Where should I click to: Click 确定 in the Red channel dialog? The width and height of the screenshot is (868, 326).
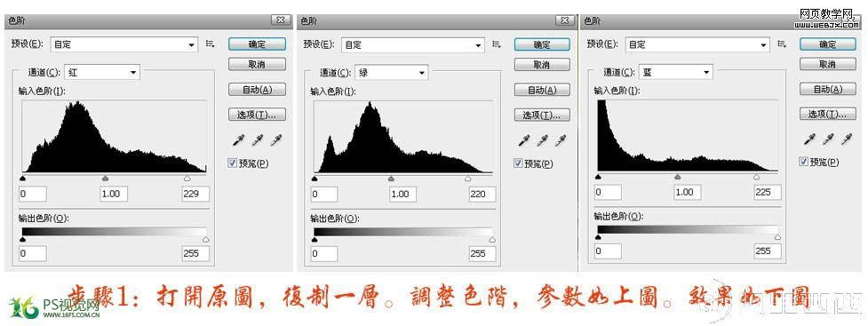click(x=257, y=44)
